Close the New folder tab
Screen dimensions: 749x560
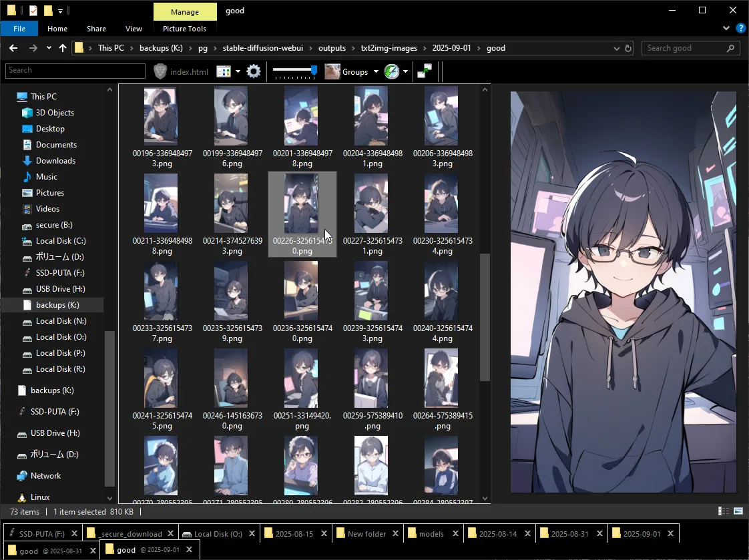(x=396, y=533)
